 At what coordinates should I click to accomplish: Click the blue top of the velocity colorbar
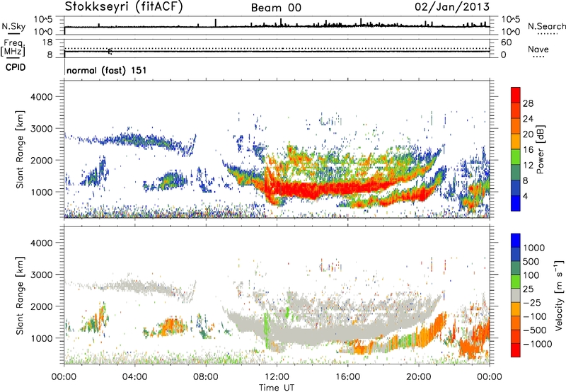click(x=516, y=241)
